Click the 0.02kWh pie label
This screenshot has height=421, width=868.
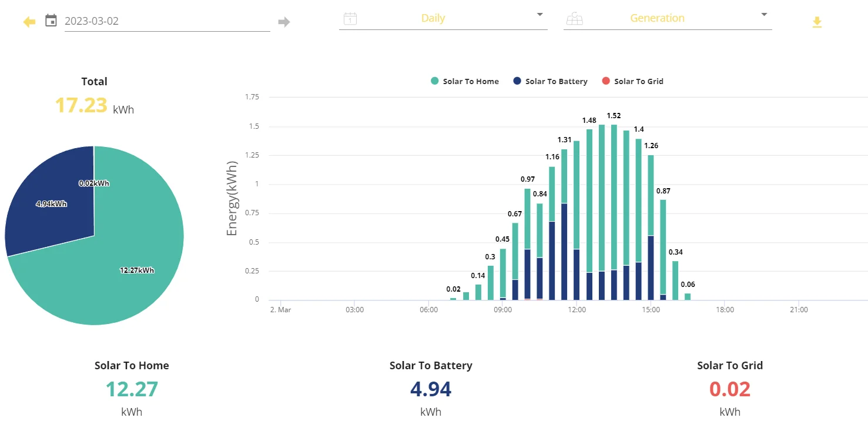click(x=94, y=183)
